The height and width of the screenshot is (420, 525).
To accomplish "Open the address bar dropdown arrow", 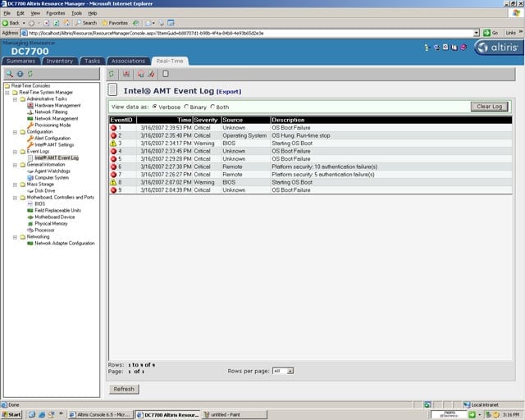I will [x=477, y=33].
